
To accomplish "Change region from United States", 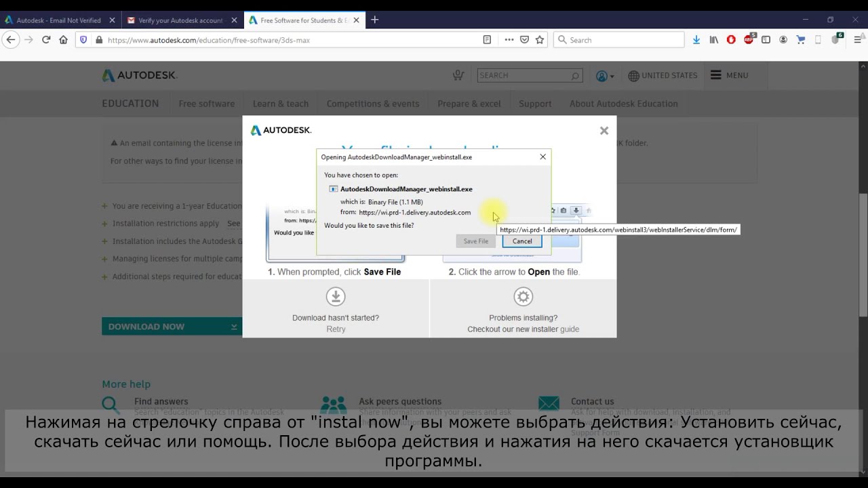I will pos(663,76).
